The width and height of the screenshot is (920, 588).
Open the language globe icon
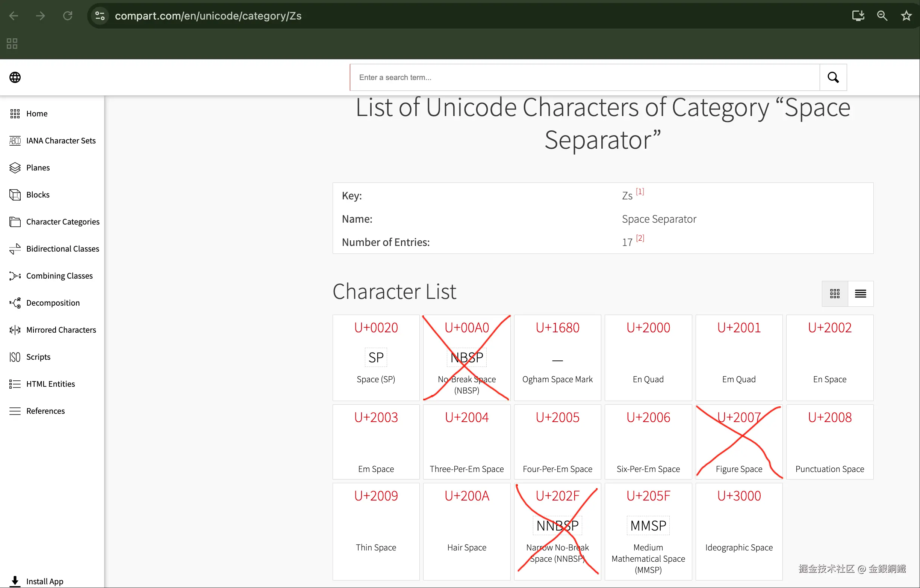15,77
